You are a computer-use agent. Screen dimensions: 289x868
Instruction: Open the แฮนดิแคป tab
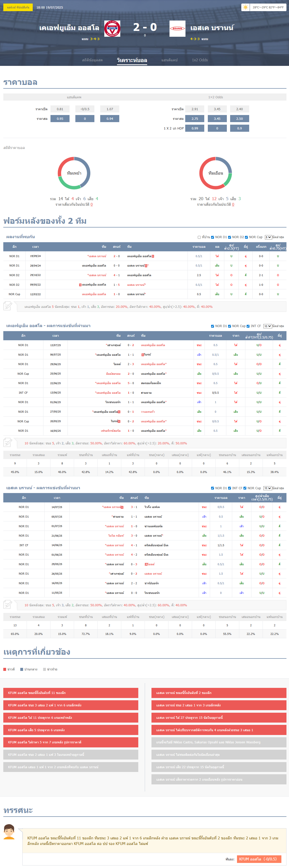pos(169,60)
